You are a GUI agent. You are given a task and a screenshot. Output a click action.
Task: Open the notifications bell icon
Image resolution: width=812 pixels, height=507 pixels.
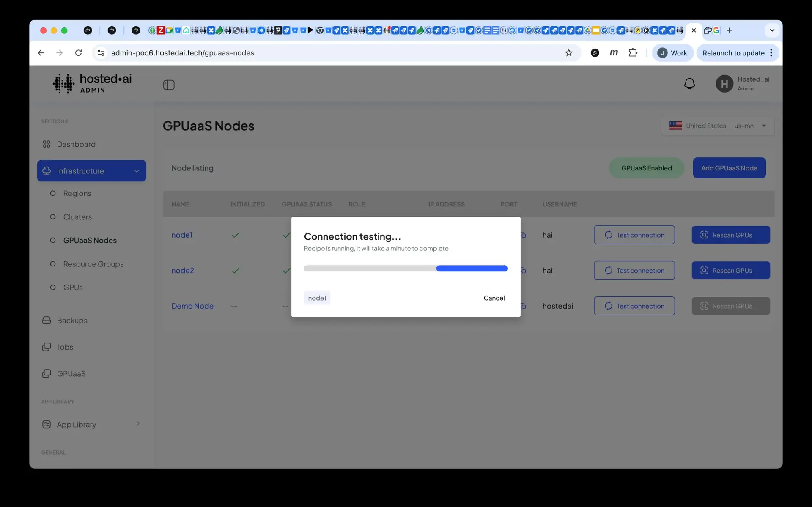pos(689,83)
